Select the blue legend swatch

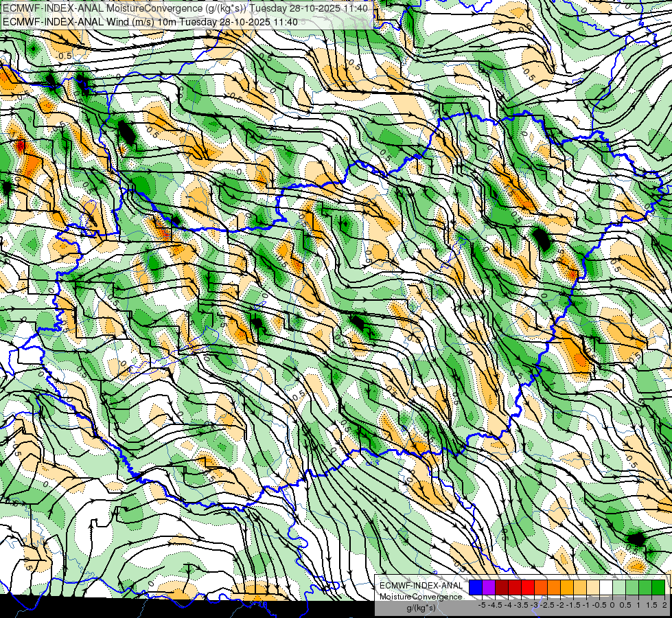[476, 588]
